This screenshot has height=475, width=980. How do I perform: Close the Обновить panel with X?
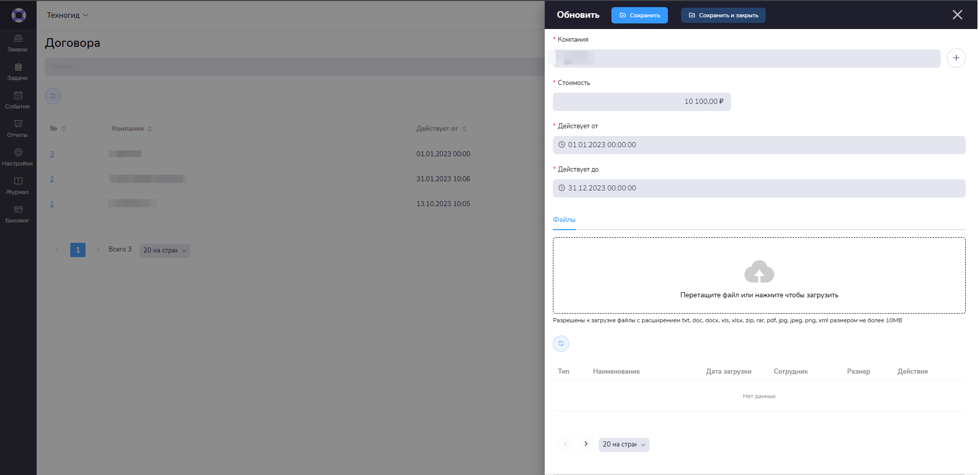958,15
